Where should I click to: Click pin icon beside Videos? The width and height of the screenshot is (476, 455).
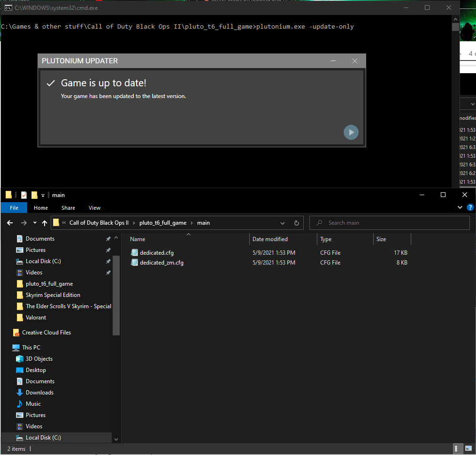point(108,273)
